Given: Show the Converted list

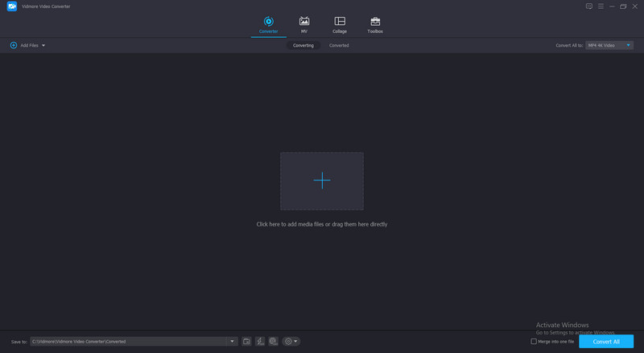Looking at the screenshot, I should pyautogui.click(x=339, y=46).
